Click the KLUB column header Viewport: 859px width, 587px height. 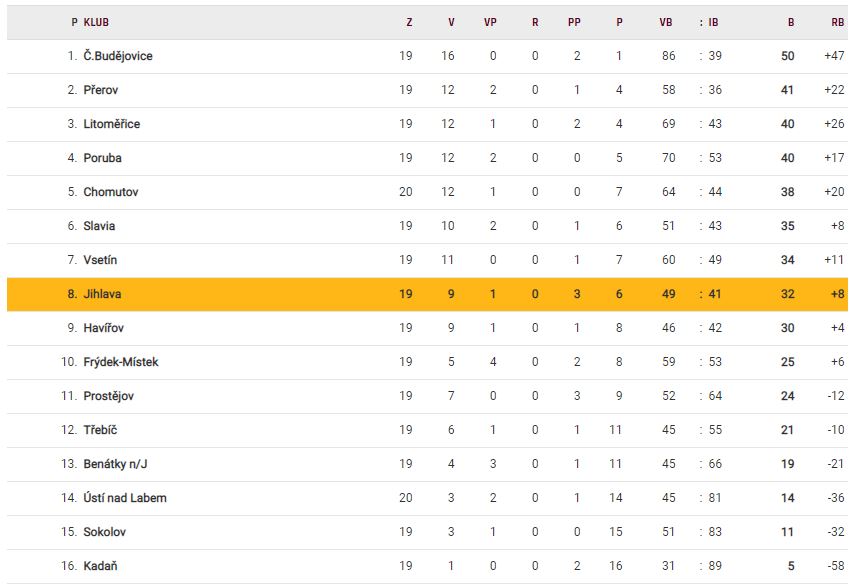coord(97,22)
